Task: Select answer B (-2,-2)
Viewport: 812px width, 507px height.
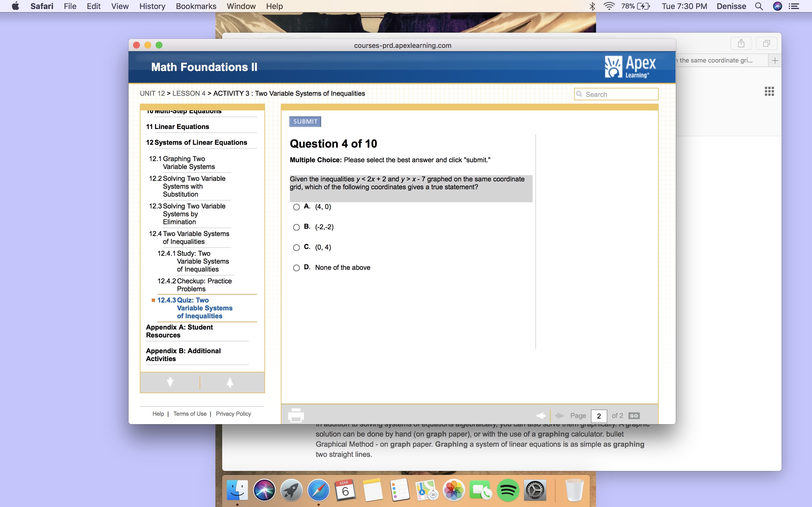Action: [x=296, y=227]
